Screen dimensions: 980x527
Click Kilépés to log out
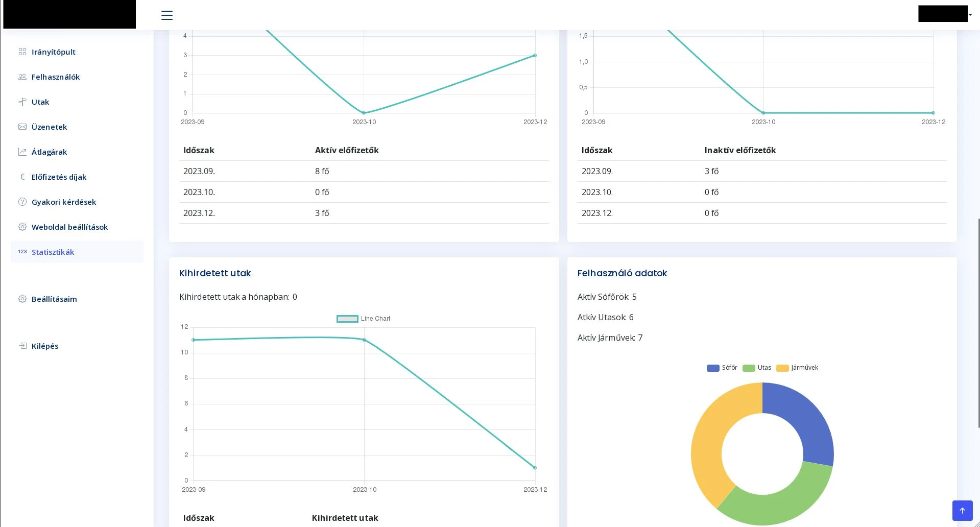[45, 346]
